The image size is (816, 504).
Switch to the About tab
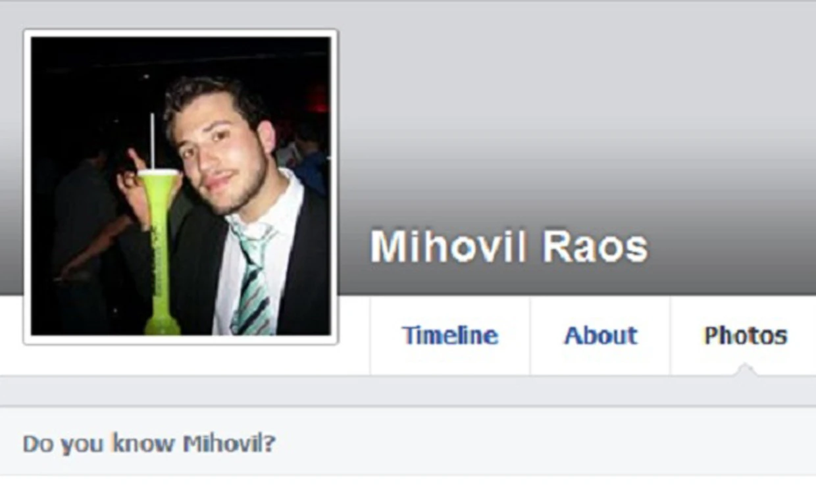click(600, 336)
